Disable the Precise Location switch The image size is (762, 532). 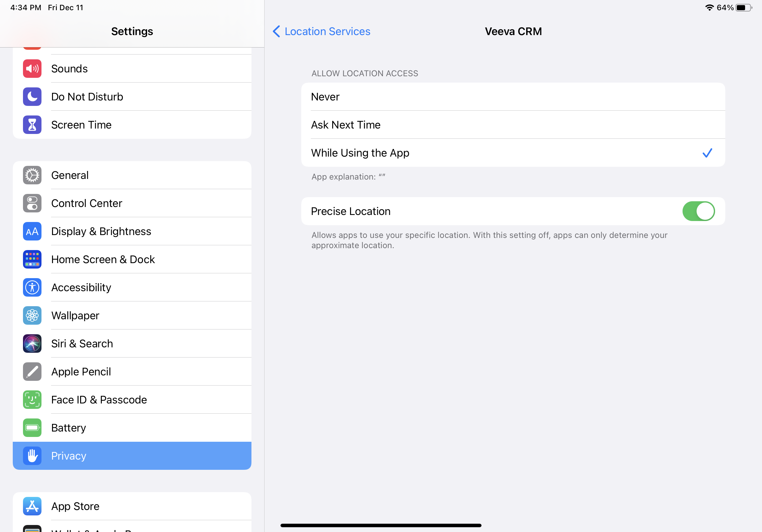698,211
